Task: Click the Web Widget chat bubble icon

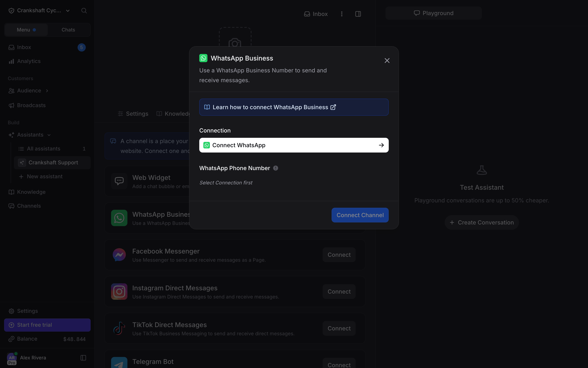Action: coord(119,181)
